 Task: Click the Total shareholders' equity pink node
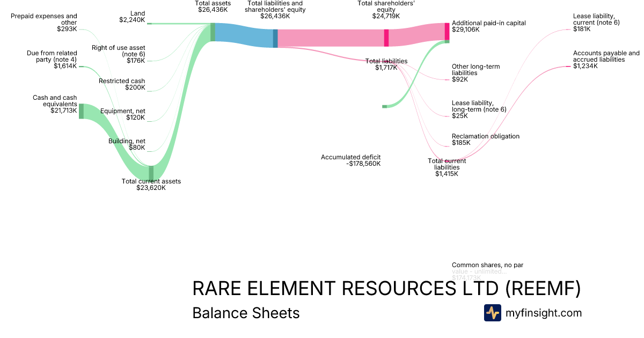point(386,38)
